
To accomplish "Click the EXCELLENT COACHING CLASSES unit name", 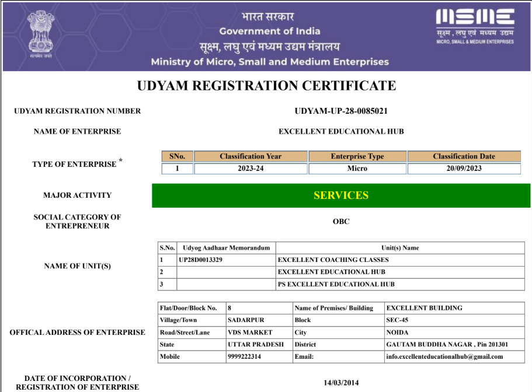I will coord(333,260).
